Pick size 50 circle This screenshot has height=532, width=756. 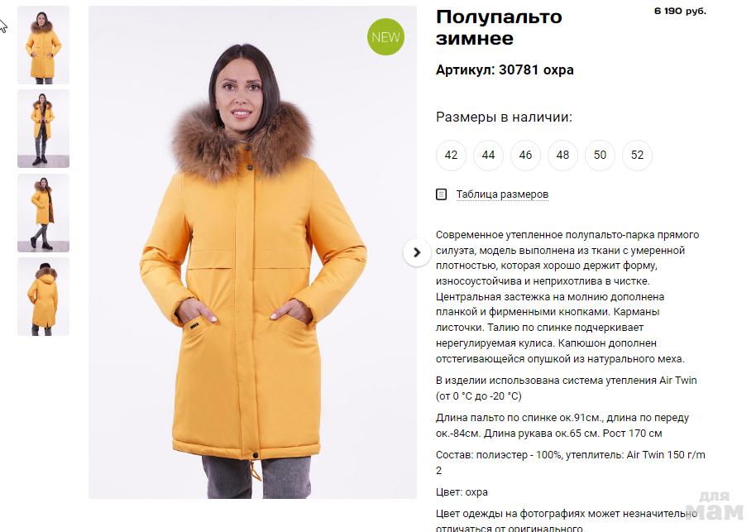pos(600,155)
